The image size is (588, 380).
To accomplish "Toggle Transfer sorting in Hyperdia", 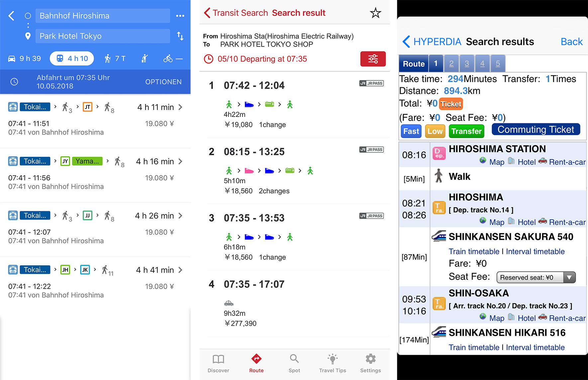I will point(466,131).
